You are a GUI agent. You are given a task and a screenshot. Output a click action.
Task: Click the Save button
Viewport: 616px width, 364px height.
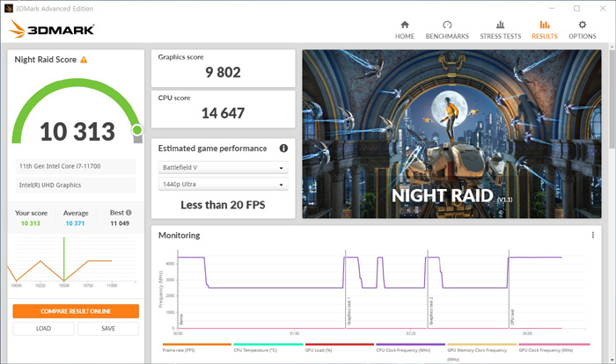(x=108, y=329)
